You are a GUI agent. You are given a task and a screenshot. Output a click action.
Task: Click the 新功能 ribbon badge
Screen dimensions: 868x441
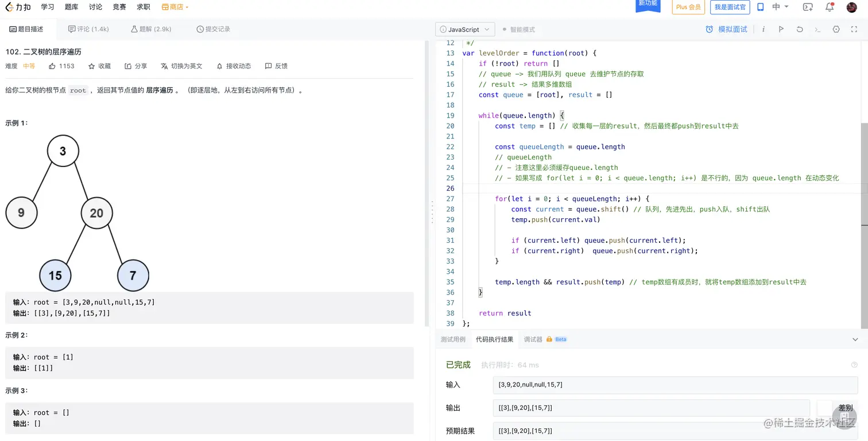click(647, 5)
